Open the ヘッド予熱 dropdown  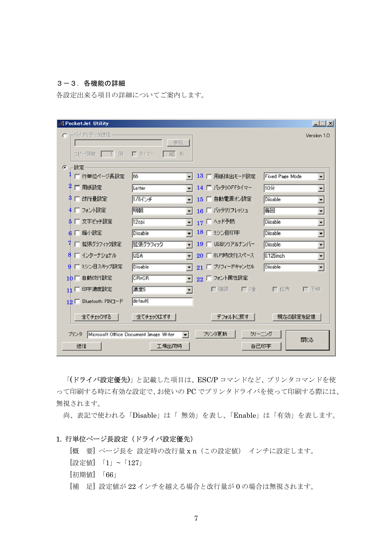(x=294, y=222)
